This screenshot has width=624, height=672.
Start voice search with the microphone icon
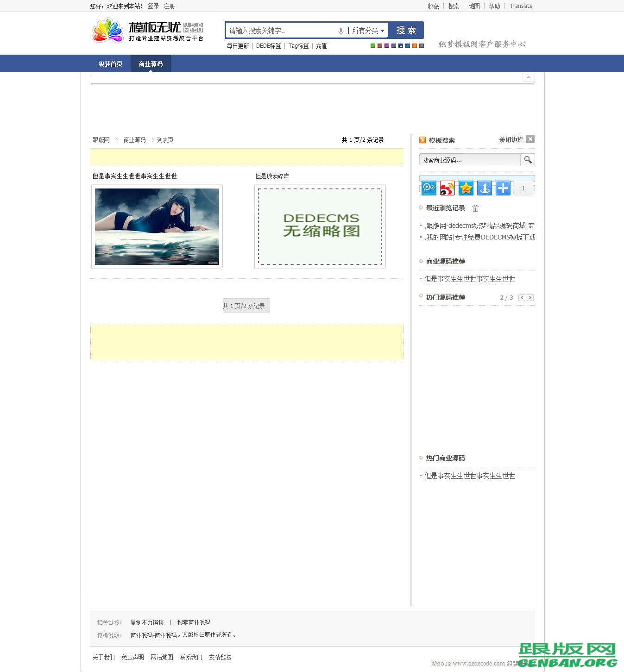(x=341, y=30)
